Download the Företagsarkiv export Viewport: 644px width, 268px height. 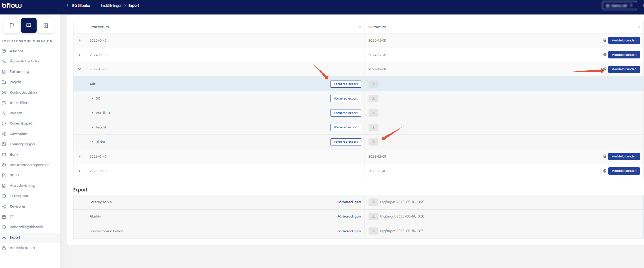coord(373,202)
